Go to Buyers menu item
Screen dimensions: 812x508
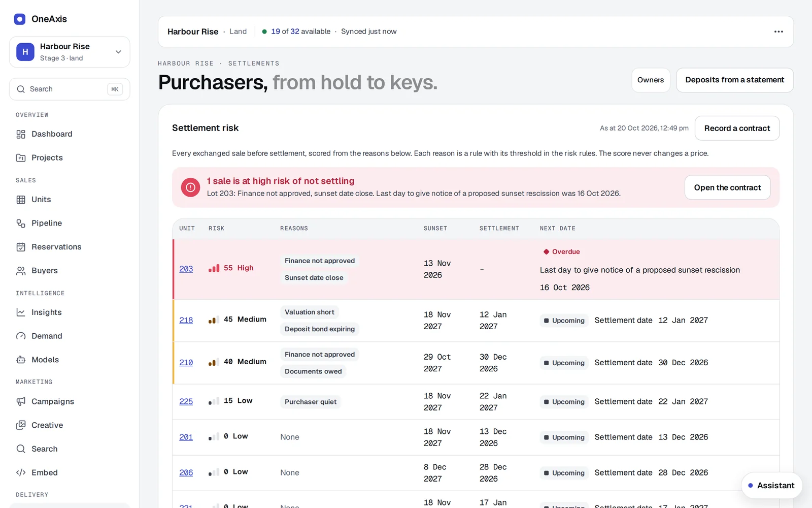(x=45, y=271)
